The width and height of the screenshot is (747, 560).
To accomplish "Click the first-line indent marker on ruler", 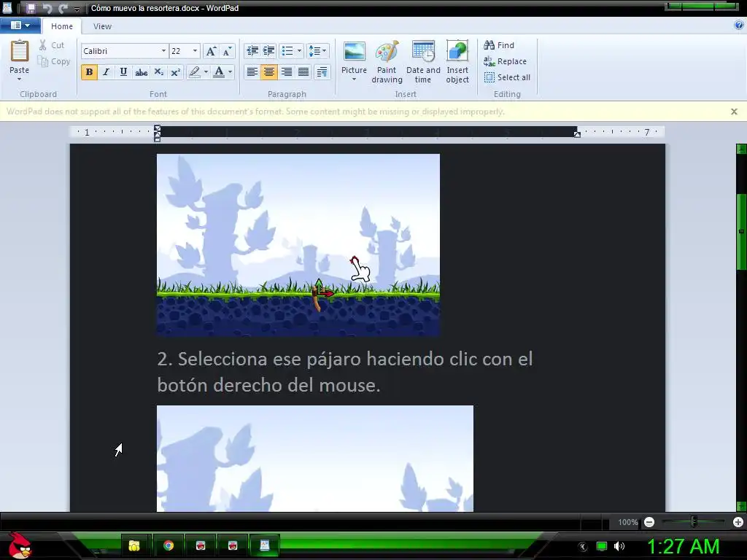I will pos(158,128).
